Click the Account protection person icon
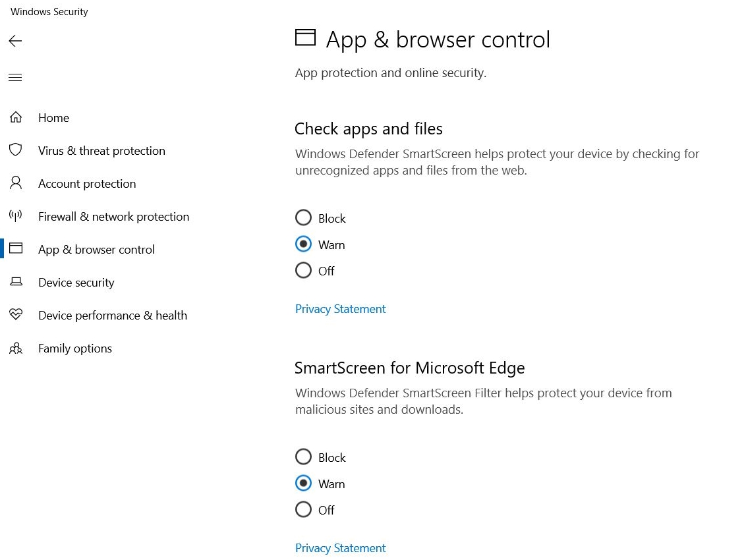This screenshot has width=746, height=560. pyautogui.click(x=16, y=183)
